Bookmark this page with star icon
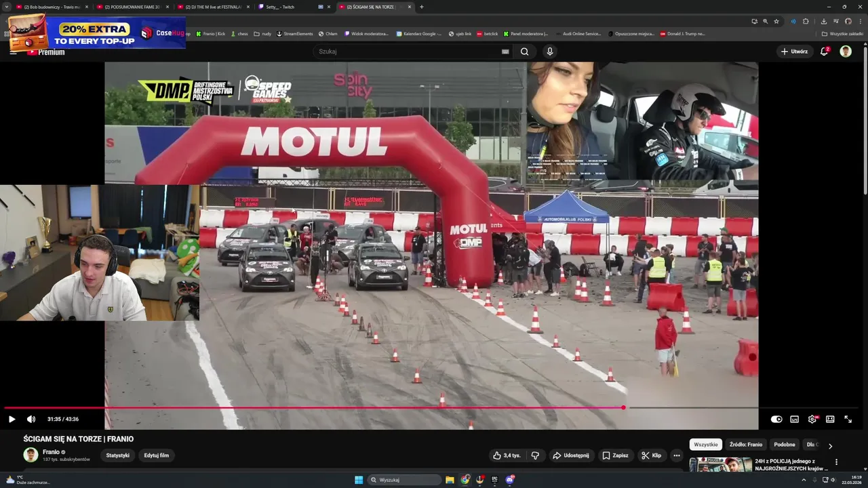The image size is (868, 488). pyautogui.click(x=776, y=21)
